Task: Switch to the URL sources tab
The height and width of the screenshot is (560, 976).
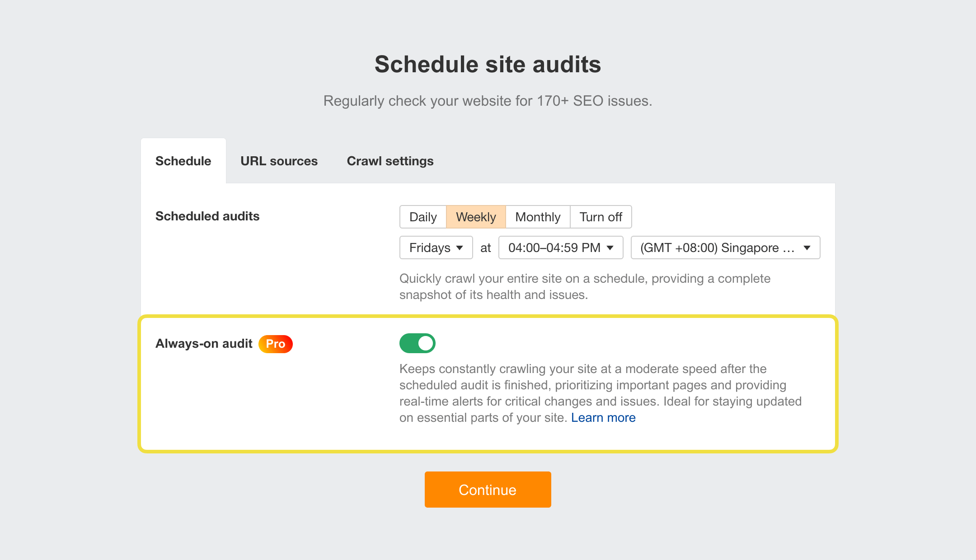Action: (x=279, y=161)
